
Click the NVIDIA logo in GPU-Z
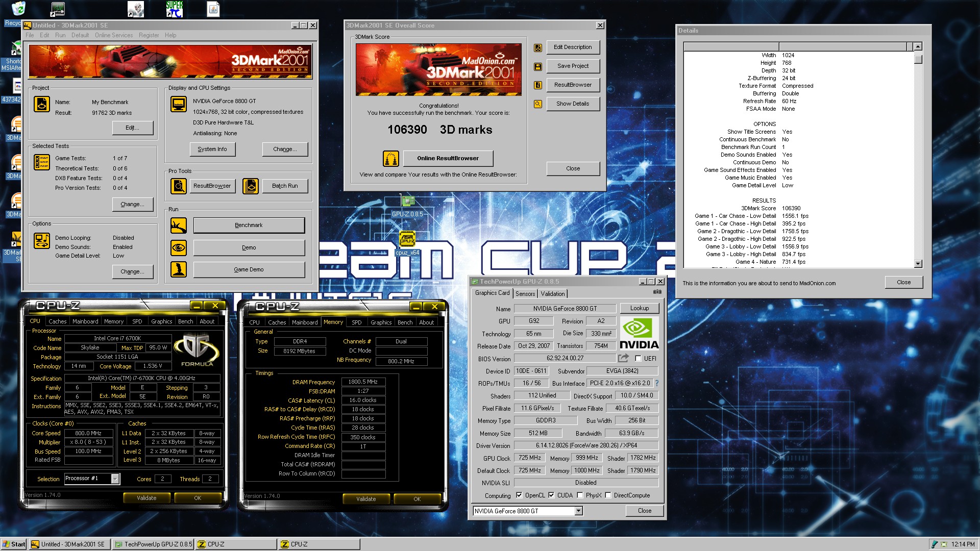point(639,333)
